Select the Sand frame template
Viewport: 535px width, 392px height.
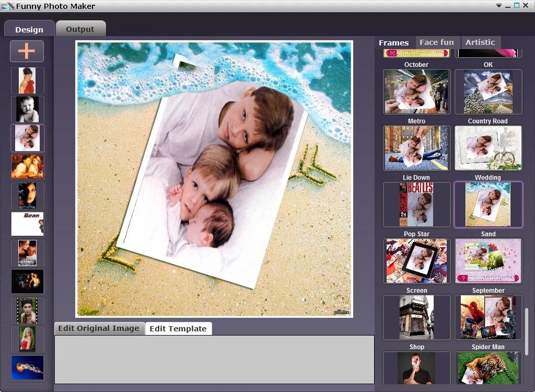(x=488, y=204)
